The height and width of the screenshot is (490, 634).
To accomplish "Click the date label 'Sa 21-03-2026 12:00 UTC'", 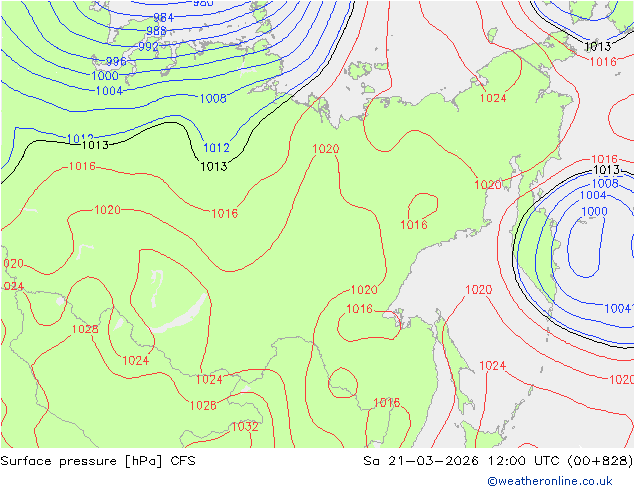I will [461, 461].
